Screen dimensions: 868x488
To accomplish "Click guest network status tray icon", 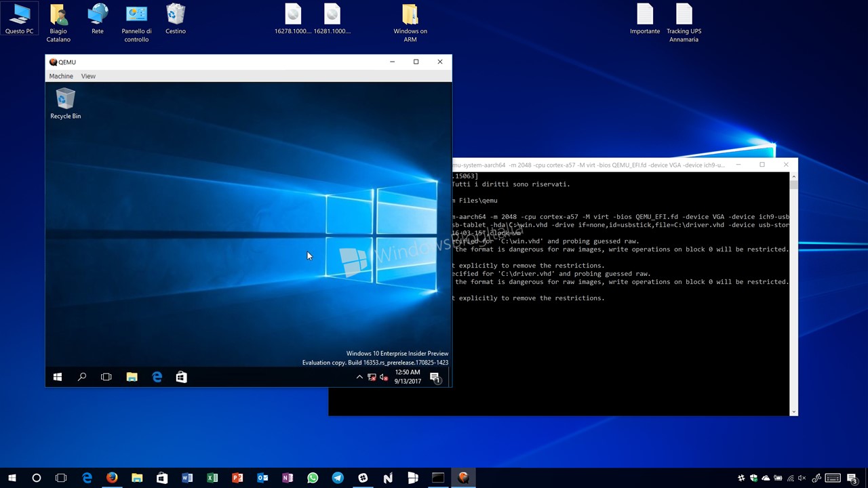I will 372,377.
